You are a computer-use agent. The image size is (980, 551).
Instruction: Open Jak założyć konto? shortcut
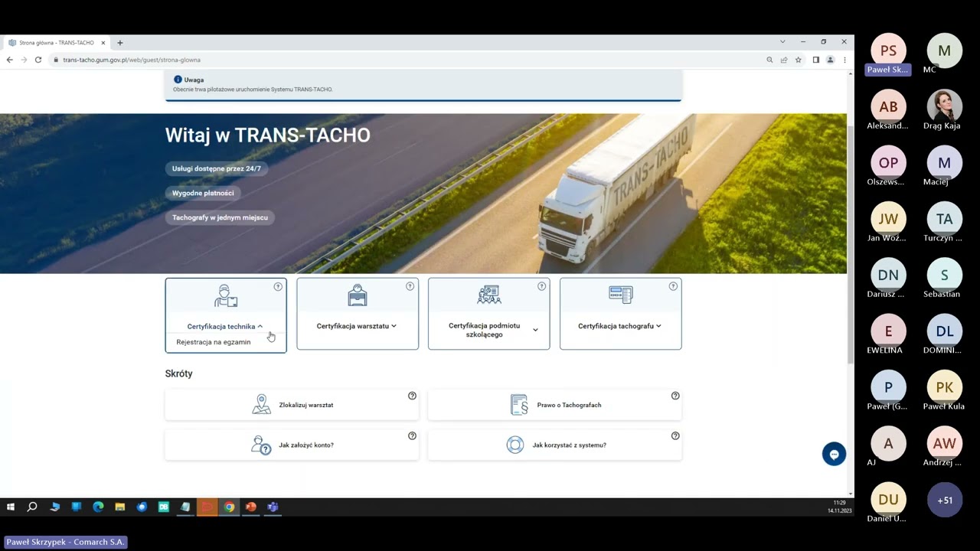292,445
